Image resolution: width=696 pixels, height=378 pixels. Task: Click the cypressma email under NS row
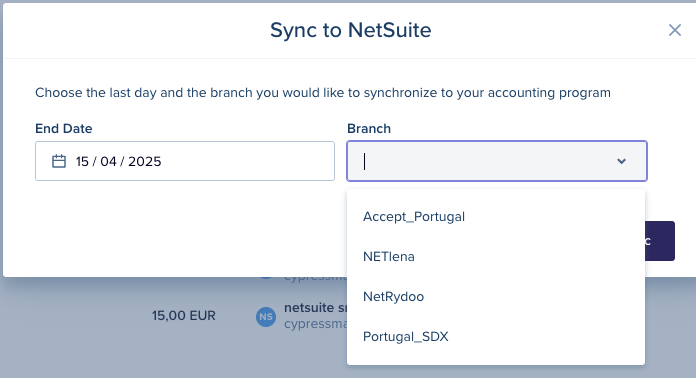(x=316, y=324)
